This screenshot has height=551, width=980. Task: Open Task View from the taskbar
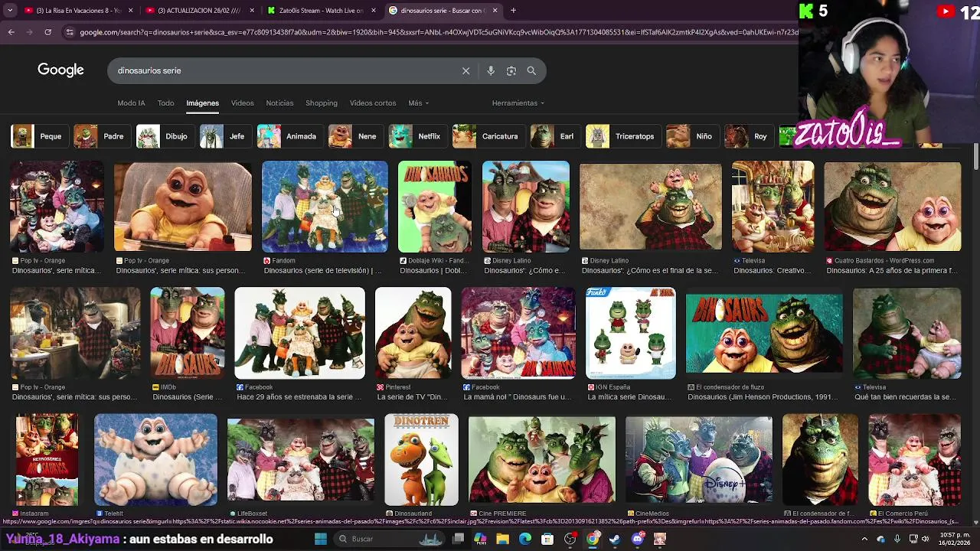click(458, 539)
